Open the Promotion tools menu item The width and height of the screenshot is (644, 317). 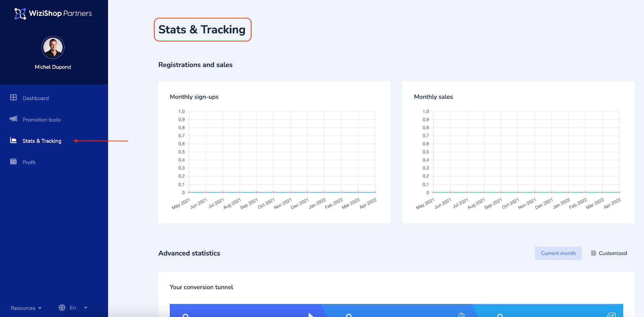(41, 120)
